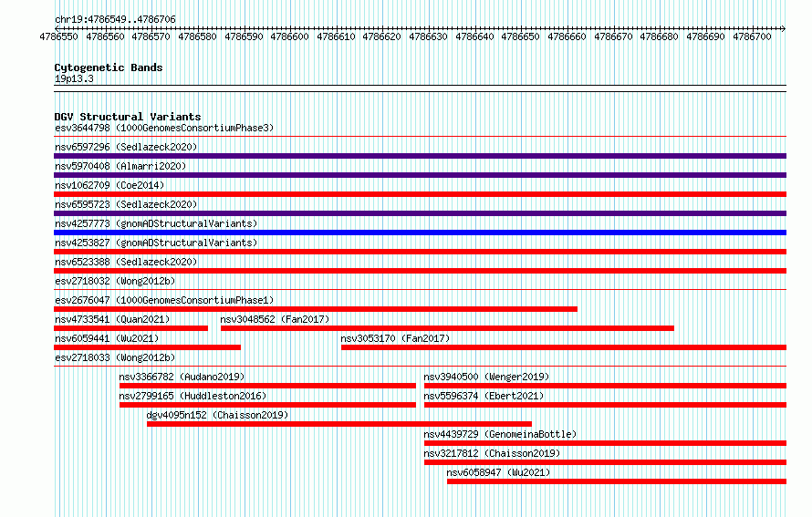
Task: Click the red bar under nsv5596374
Action: point(606,405)
